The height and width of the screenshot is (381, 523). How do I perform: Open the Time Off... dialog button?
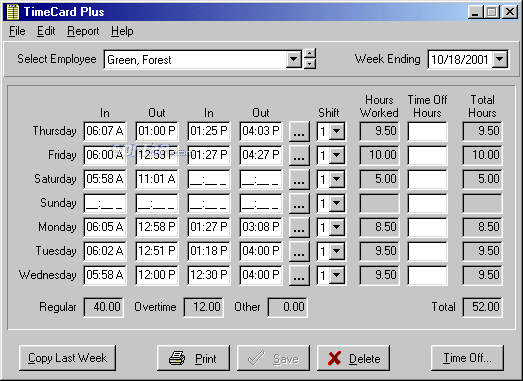[467, 358]
